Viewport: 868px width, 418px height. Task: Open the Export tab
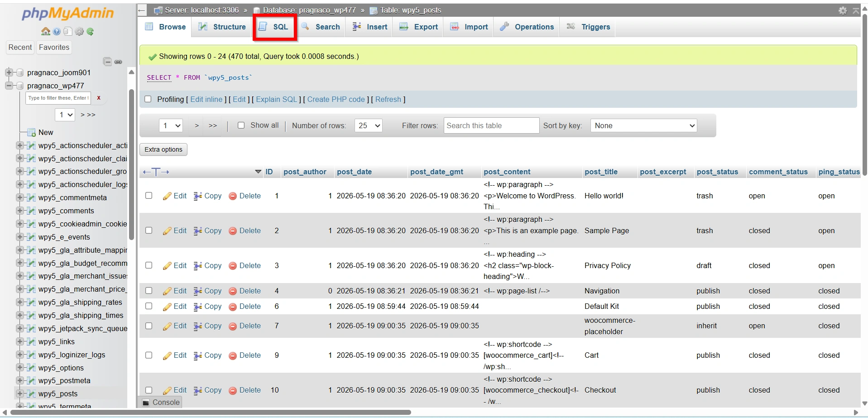tap(419, 27)
